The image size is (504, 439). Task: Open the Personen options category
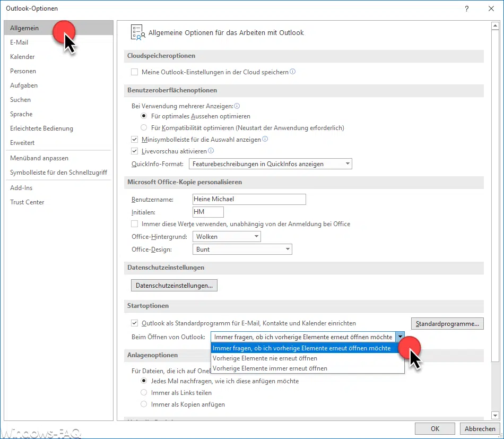pos(58,71)
